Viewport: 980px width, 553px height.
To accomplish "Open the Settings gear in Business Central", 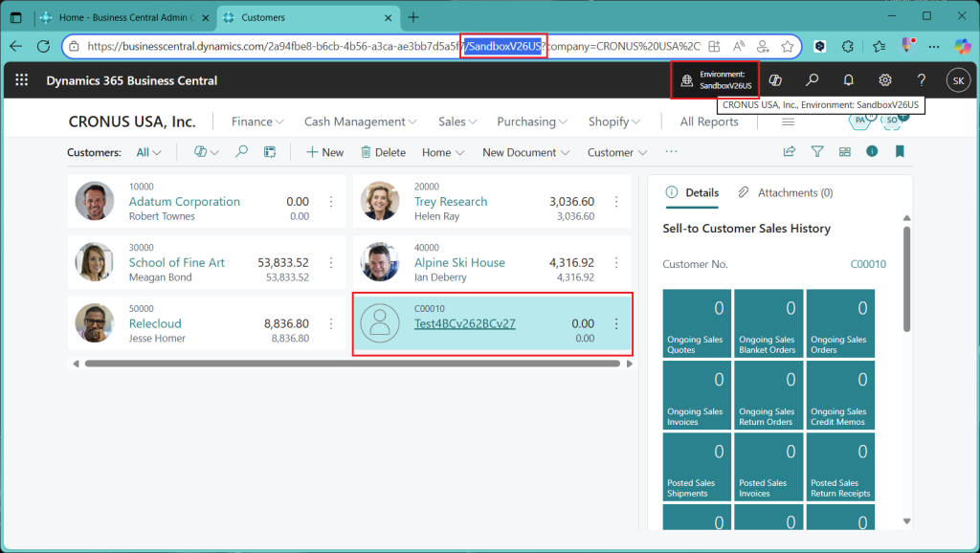I will tap(885, 80).
